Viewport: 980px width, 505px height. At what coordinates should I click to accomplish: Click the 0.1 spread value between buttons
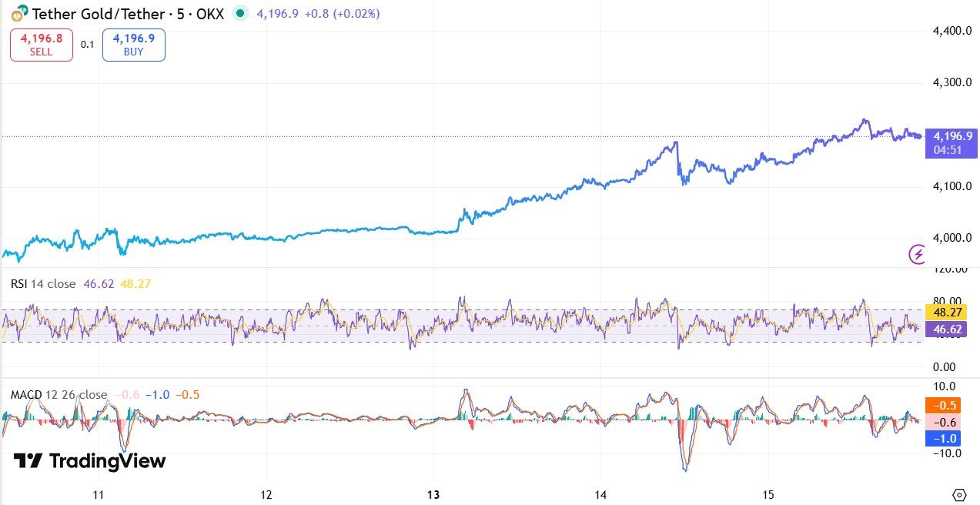point(88,45)
